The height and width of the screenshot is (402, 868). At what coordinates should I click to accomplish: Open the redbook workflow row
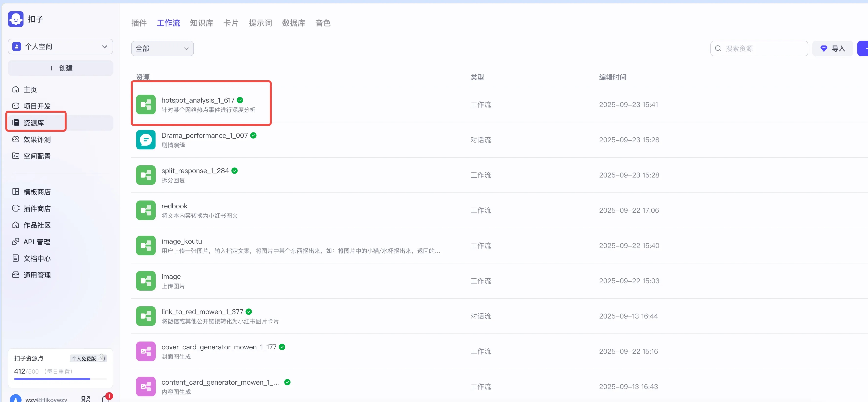point(174,206)
